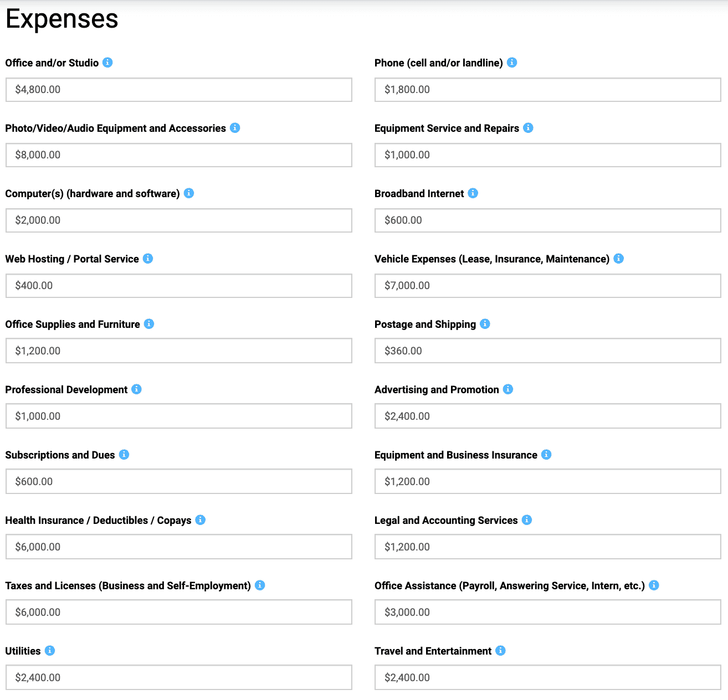Image resolution: width=728 pixels, height=700 pixels.
Task: Click info icon beside Utilities label
Action: [x=50, y=651]
